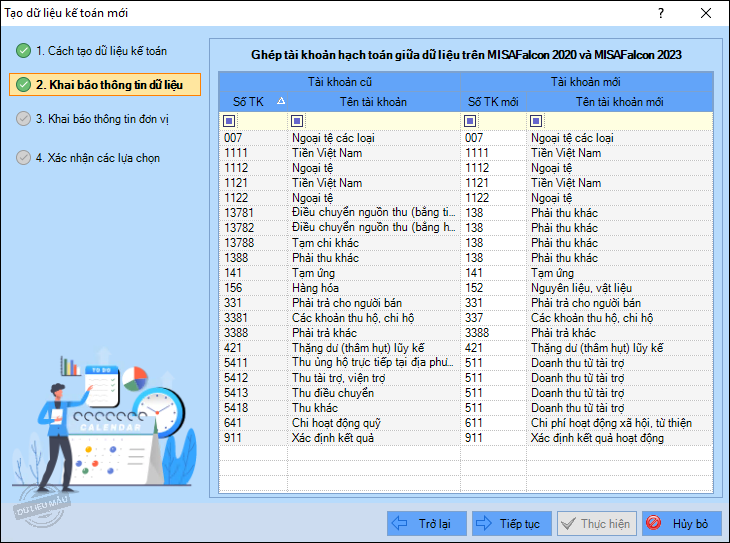Click new account cell 3388
The height and width of the screenshot is (543, 730).
(493, 333)
